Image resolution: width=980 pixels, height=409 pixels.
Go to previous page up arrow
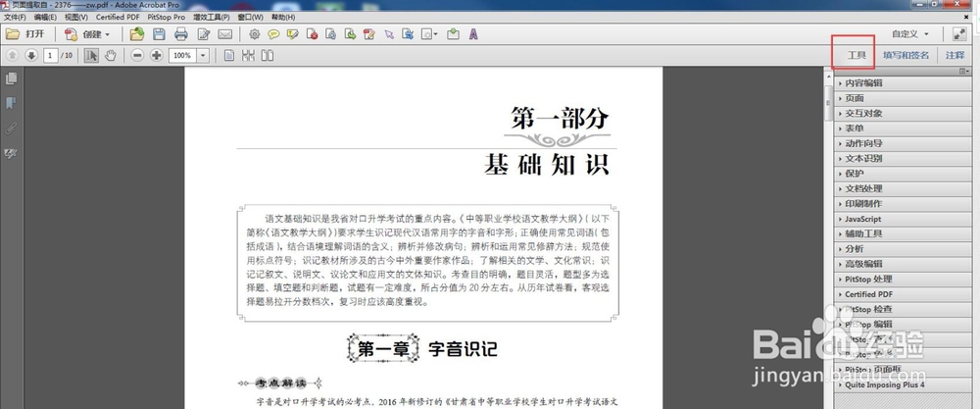(x=12, y=56)
